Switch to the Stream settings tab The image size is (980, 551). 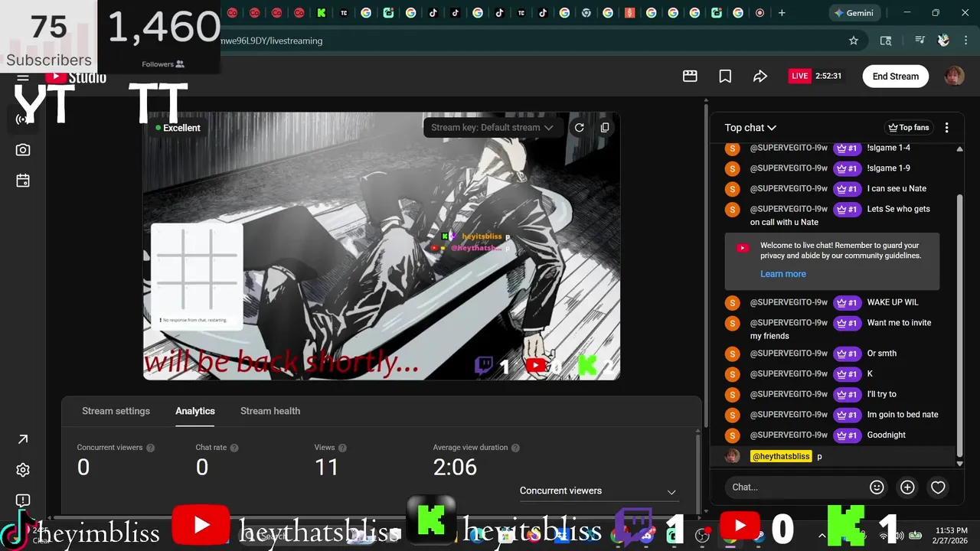click(x=116, y=411)
